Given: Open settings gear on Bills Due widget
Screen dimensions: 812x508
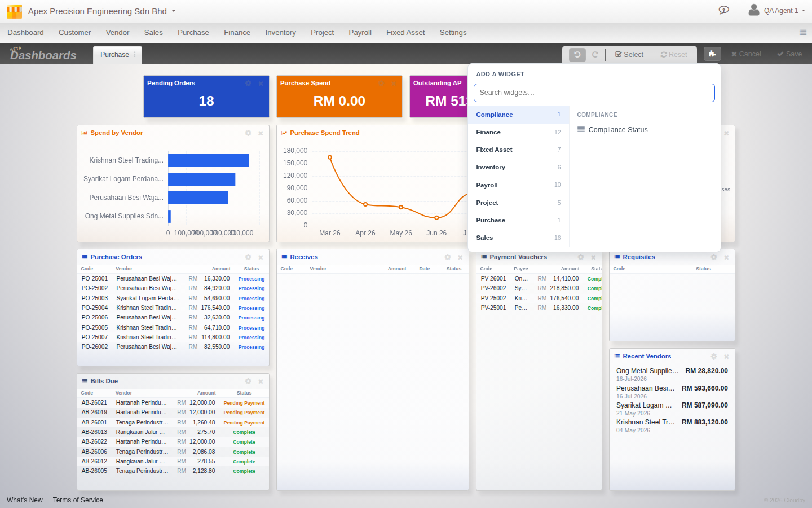Looking at the screenshot, I should pyautogui.click(x=248, y=382).
